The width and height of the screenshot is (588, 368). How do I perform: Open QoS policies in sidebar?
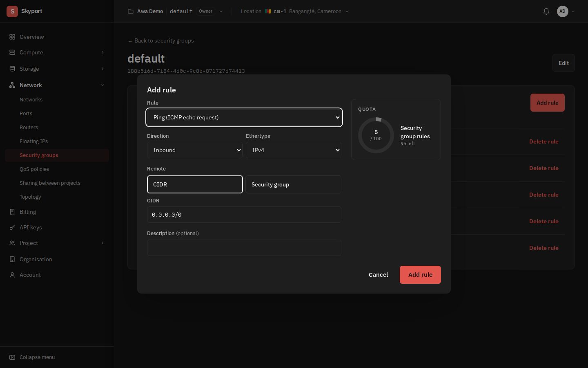coord(34,169)
